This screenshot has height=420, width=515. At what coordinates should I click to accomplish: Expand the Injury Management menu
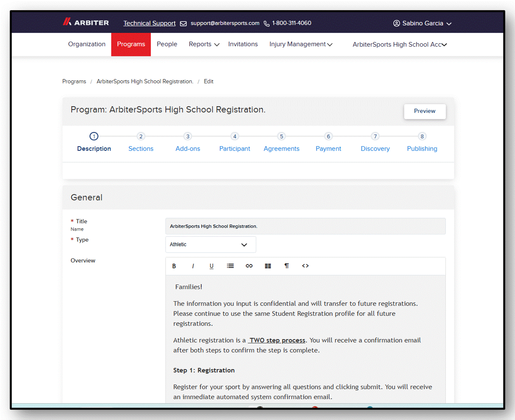tap(301, 44)
